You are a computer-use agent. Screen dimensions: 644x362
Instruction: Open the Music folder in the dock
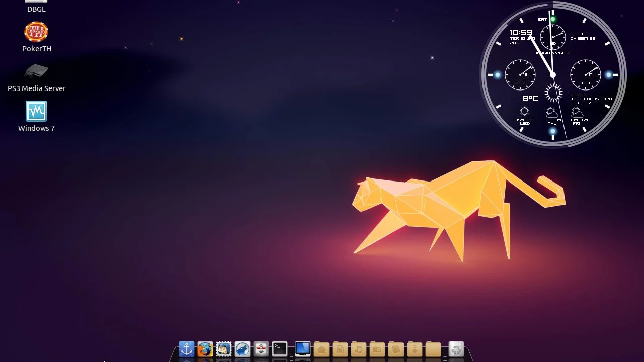(x=358, y=349)
